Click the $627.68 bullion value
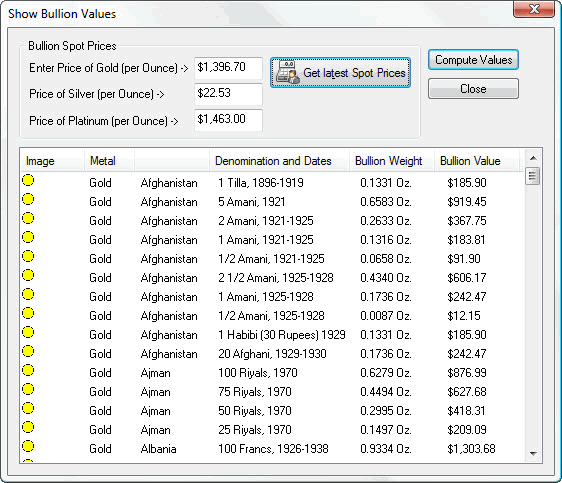The width and height of the screenshot is (562, 483). (467, 392)
